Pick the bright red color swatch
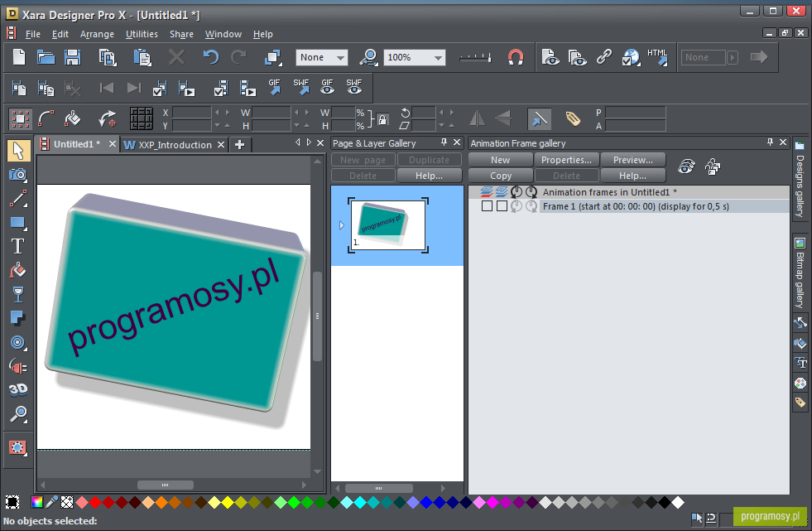 pos(94,502)
